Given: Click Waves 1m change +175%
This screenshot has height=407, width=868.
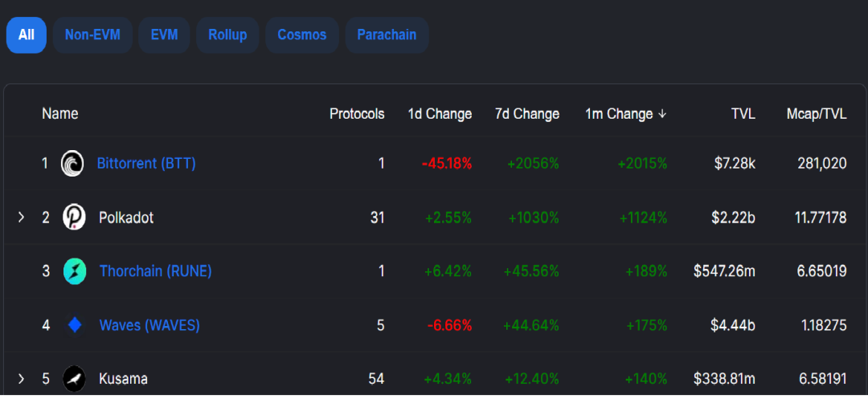Looking at the screenshot, I should coord(646,325).
